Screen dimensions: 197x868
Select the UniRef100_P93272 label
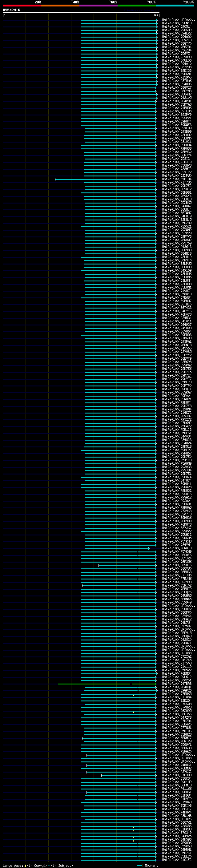pos(176,419)
